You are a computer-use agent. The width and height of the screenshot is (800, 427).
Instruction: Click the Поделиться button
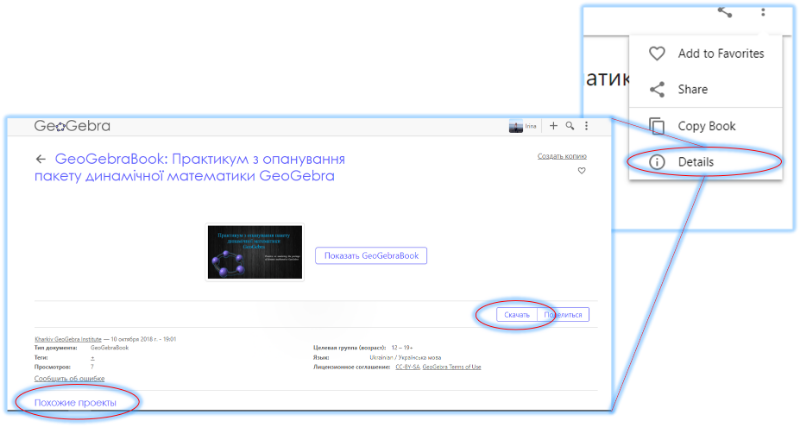tap(563, 315)
